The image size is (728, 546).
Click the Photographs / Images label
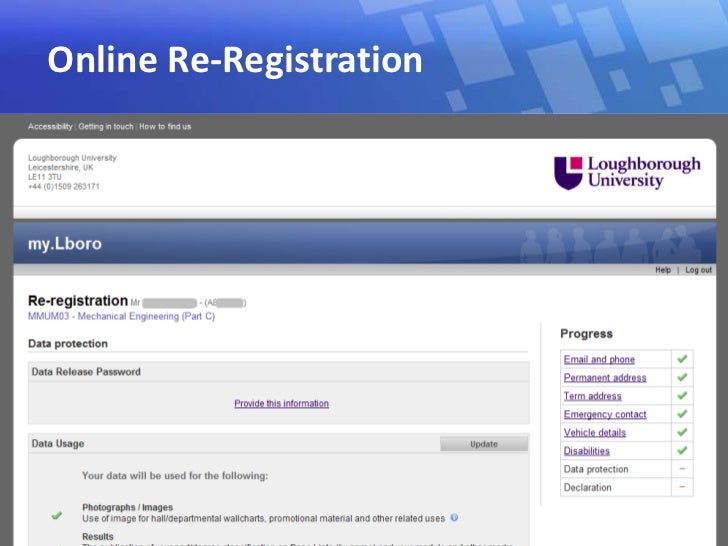coord(128,507)
